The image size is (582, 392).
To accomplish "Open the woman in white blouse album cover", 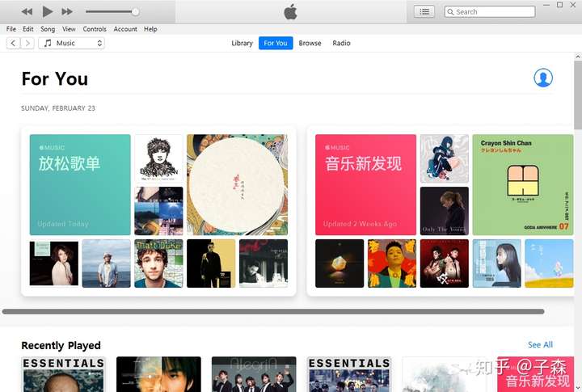I will (54, 263).
